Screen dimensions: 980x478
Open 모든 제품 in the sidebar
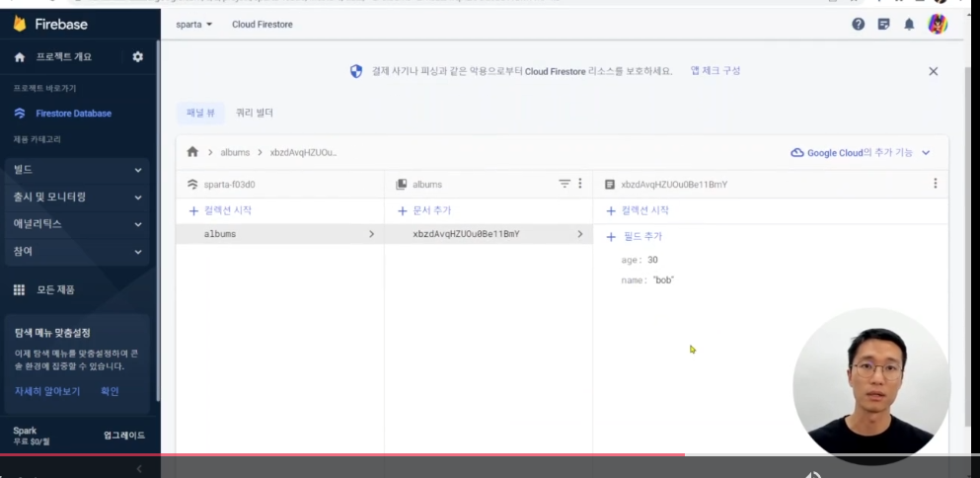(55, 289)
